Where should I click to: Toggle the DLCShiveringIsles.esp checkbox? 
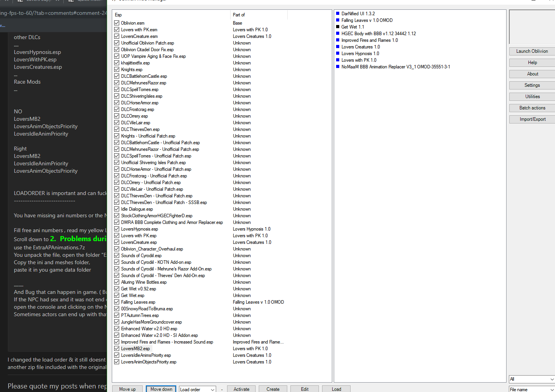(117, 96)
